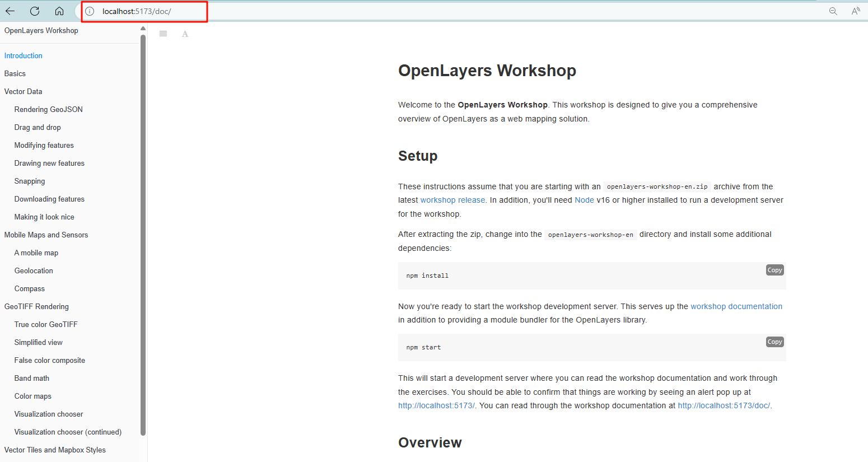Go to Rendering GeoJSON section
The image size is (868, 462).
(x=49, y=109)
